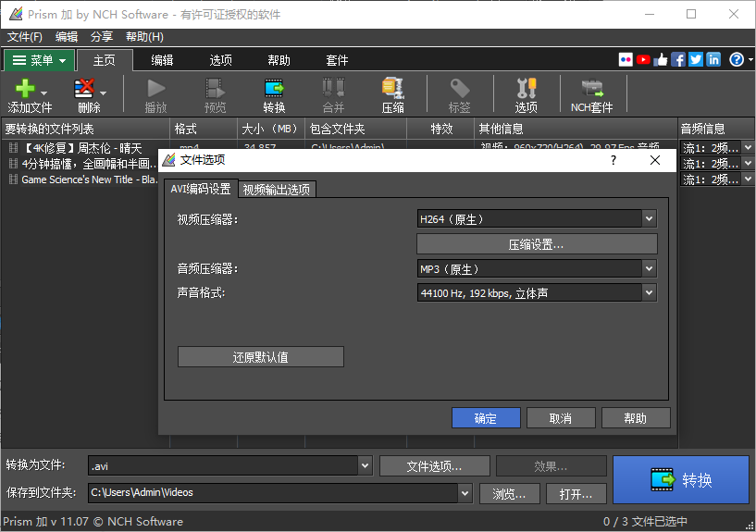Select the 视频输出选项 dialog tab
The height and width of the screenshot is (532, 756).
pos(277,190)
